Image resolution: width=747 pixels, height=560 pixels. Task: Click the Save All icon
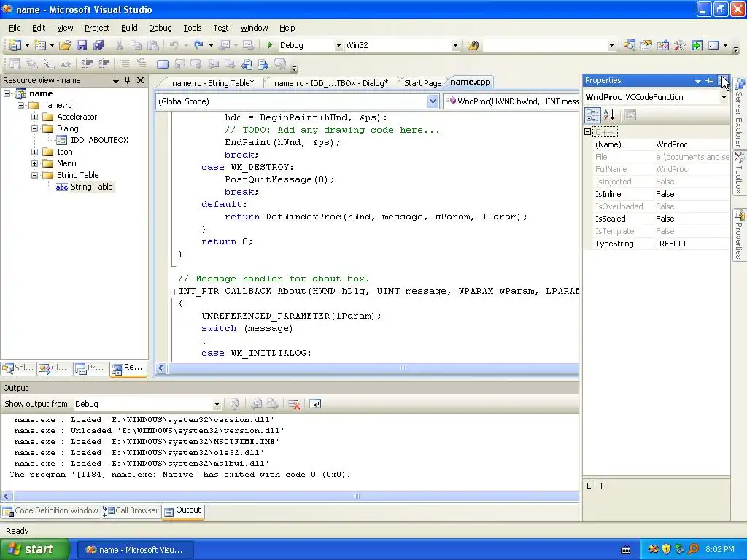pyautogui.click(x=98, y=45)
